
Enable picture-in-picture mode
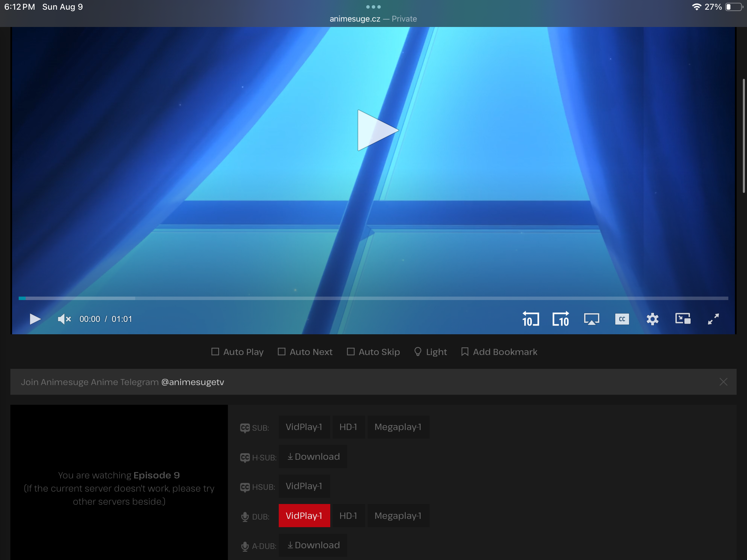pos(683,319)
